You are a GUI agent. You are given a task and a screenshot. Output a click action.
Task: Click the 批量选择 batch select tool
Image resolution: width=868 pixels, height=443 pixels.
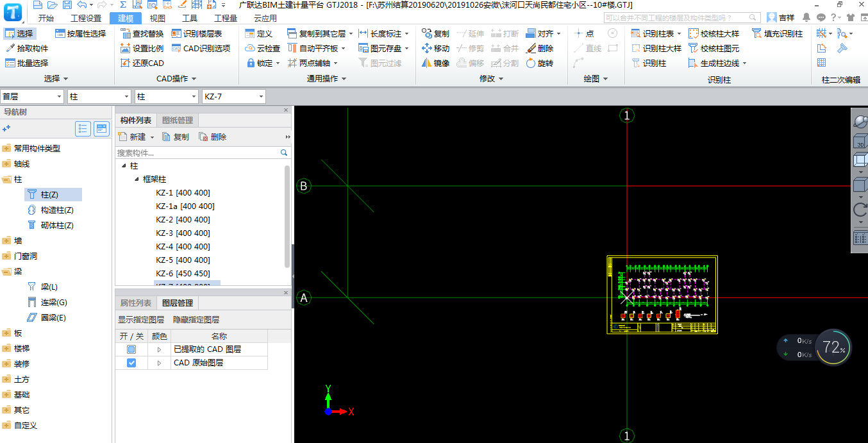[26, 63]
